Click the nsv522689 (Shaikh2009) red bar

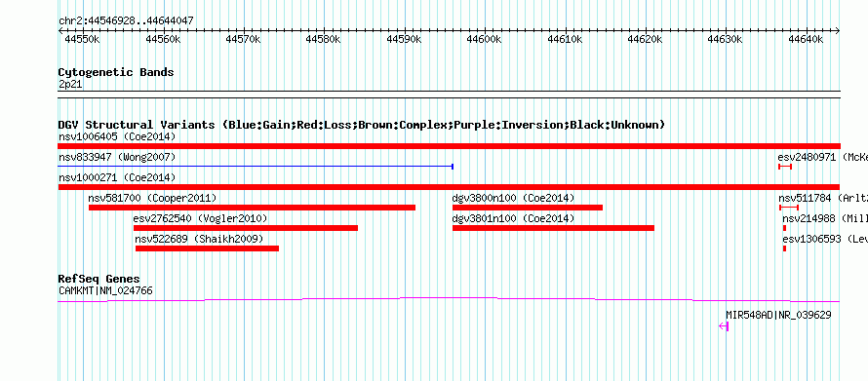point(207,248)
